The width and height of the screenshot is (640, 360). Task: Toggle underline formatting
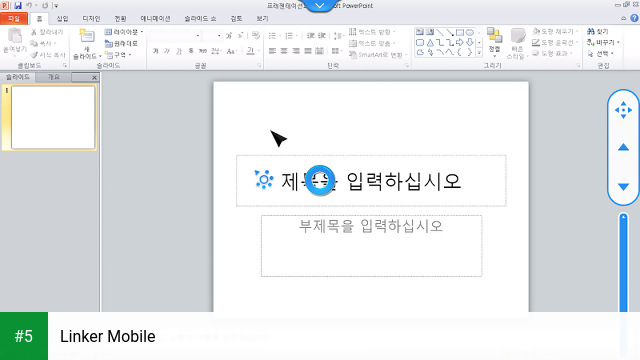point(179,51)
